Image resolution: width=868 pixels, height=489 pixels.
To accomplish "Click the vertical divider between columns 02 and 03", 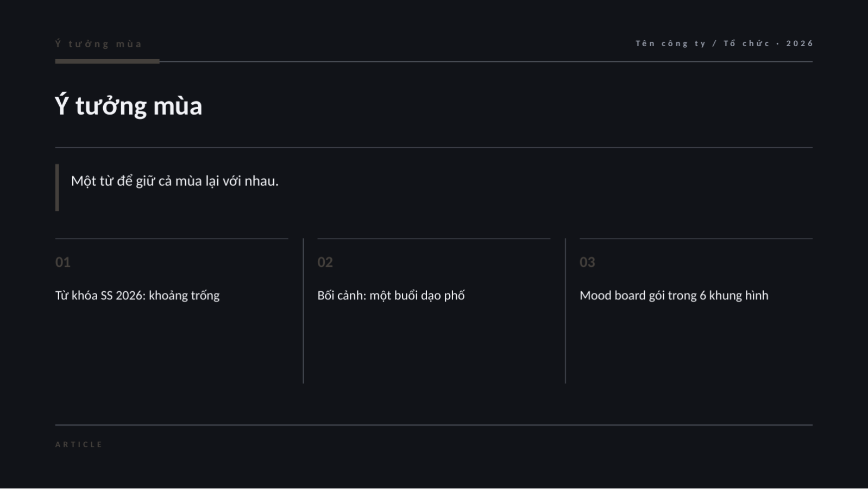I will point(565,311).
